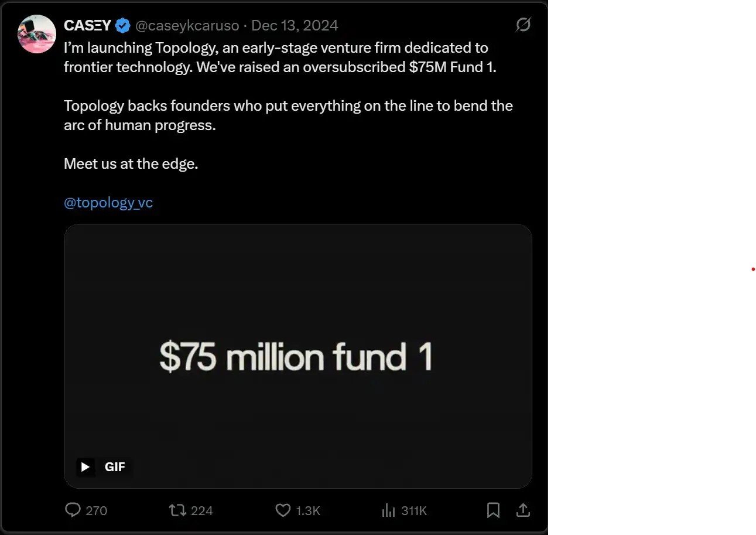The image size is (756, 535).
Task: Click the Grok icon at top right
Action: tap(522, 25)
